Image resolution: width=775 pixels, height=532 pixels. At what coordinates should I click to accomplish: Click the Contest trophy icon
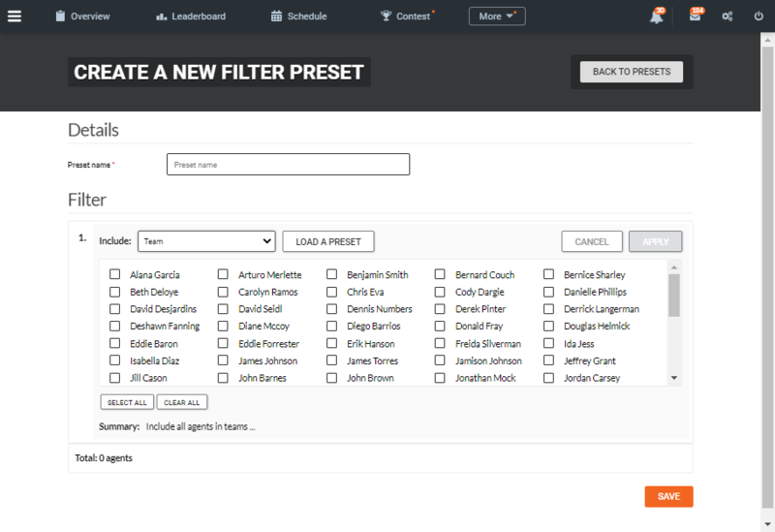click(386, 16)
